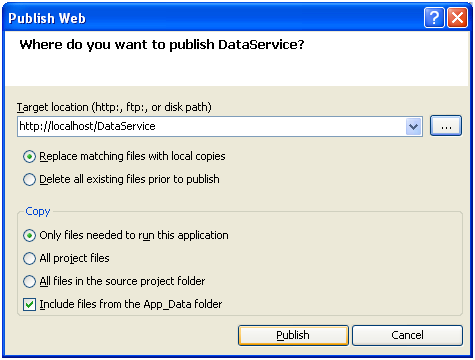Click the Publish button
This screenshot has height=360, width=475.
[293, 335]
